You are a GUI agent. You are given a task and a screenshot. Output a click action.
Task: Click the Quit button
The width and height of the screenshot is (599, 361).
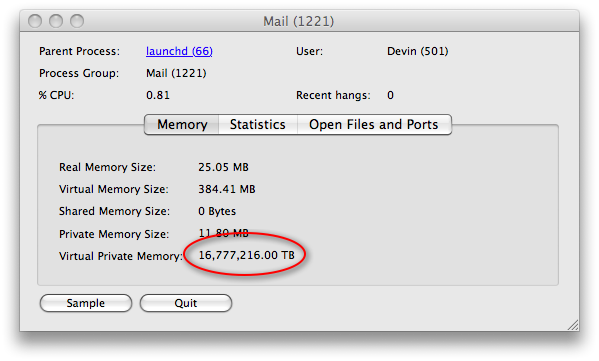point(186,303)
